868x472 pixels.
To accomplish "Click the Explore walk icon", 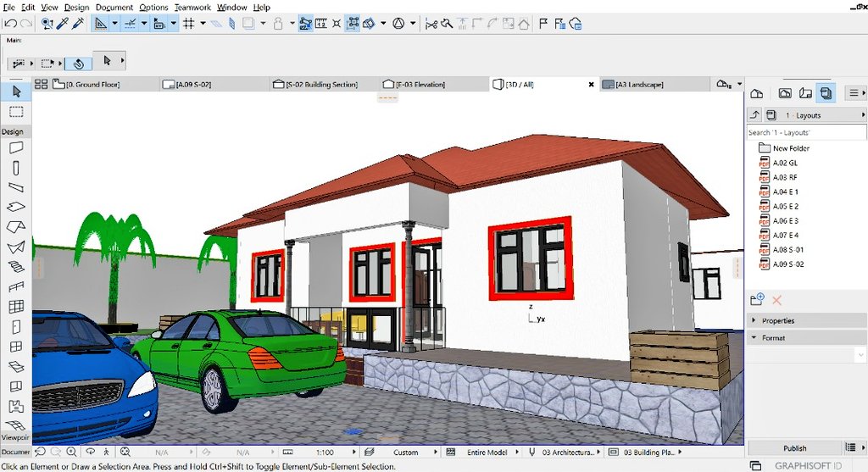I will [x=106, y=452].
